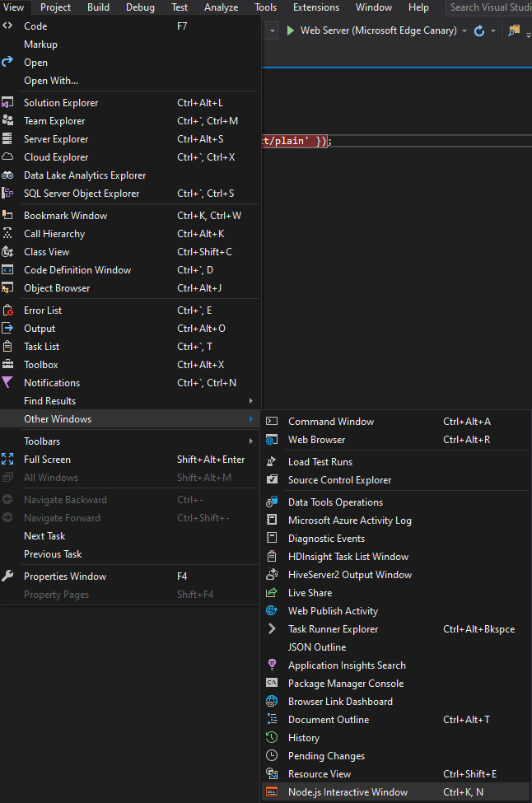Click the Node.js Interactive Window icon

point(272,792)
